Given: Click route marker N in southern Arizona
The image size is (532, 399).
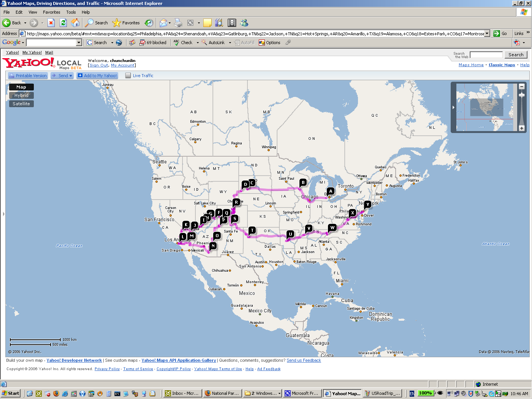Looking at the screenshot, I should click(x=213, y=246).
